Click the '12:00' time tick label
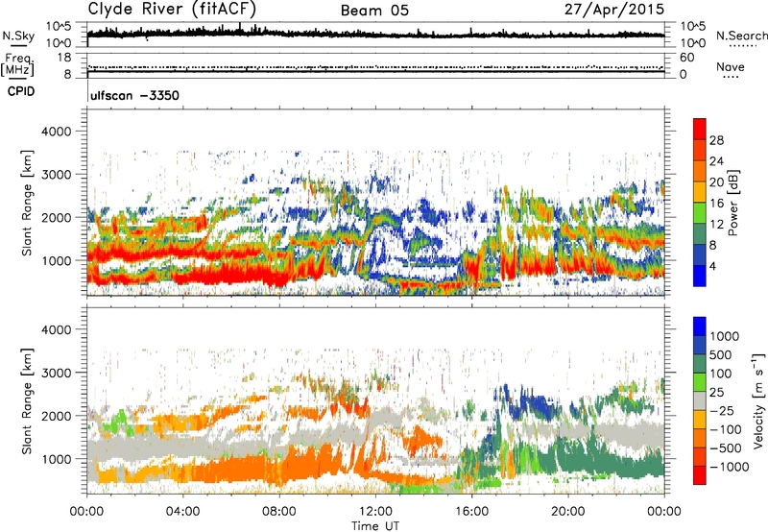This screenshot has height=532, width=768. point(375,512)
